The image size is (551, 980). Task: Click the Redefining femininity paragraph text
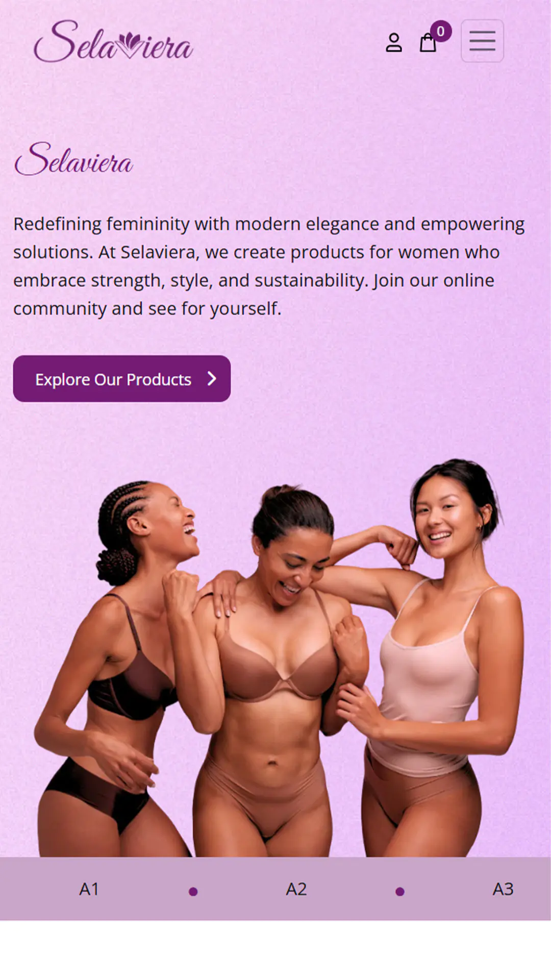269,266
